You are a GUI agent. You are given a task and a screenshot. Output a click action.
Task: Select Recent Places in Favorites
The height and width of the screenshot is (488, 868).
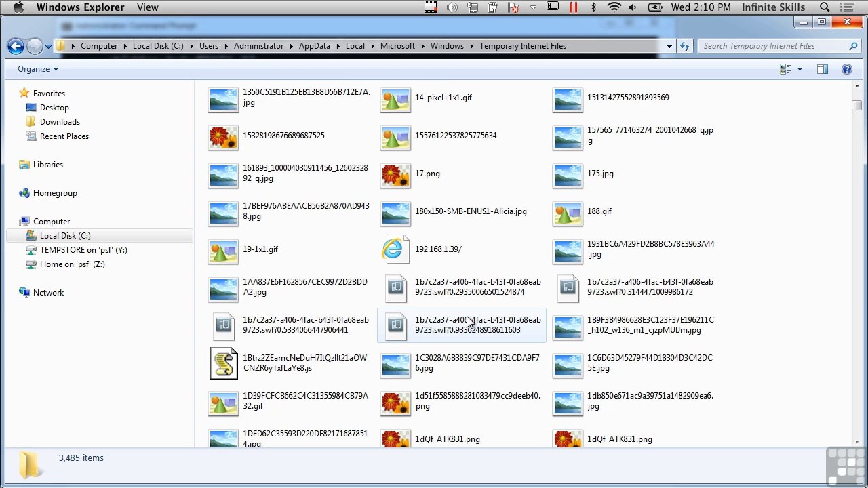(x=64, y=136)
